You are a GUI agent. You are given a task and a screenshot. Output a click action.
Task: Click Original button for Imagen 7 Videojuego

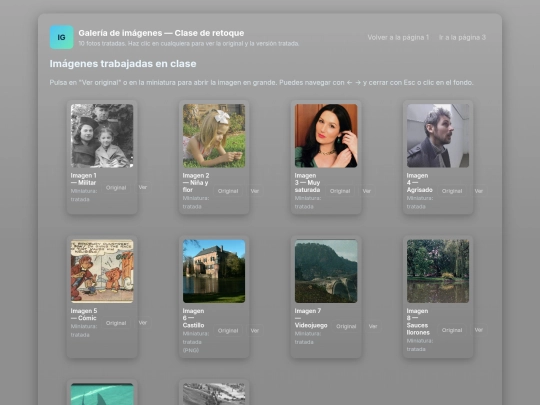pyautogui.click(x=346, y=326)
